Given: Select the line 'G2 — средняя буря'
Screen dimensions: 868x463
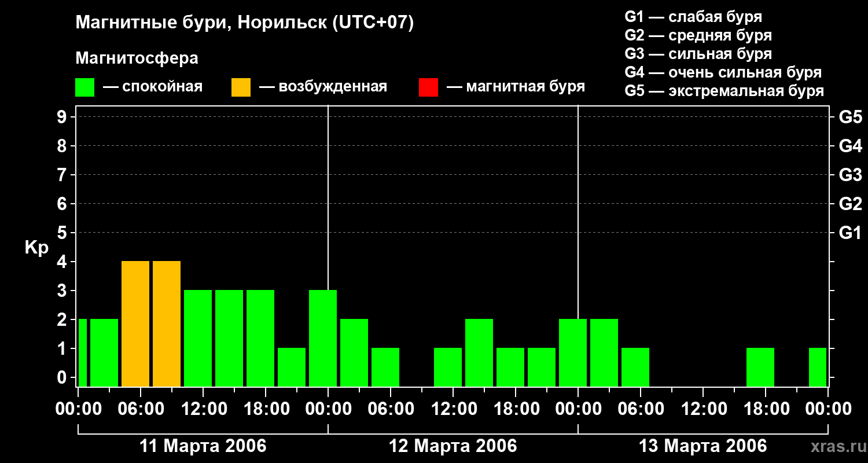Looking at the screenshot, I should [698, 35].
